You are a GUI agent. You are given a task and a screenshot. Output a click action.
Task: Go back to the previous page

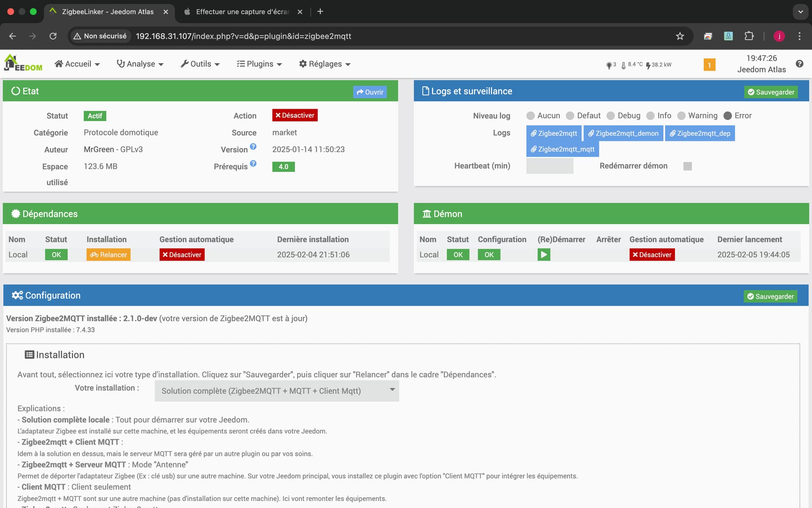(x=13, y=36)
